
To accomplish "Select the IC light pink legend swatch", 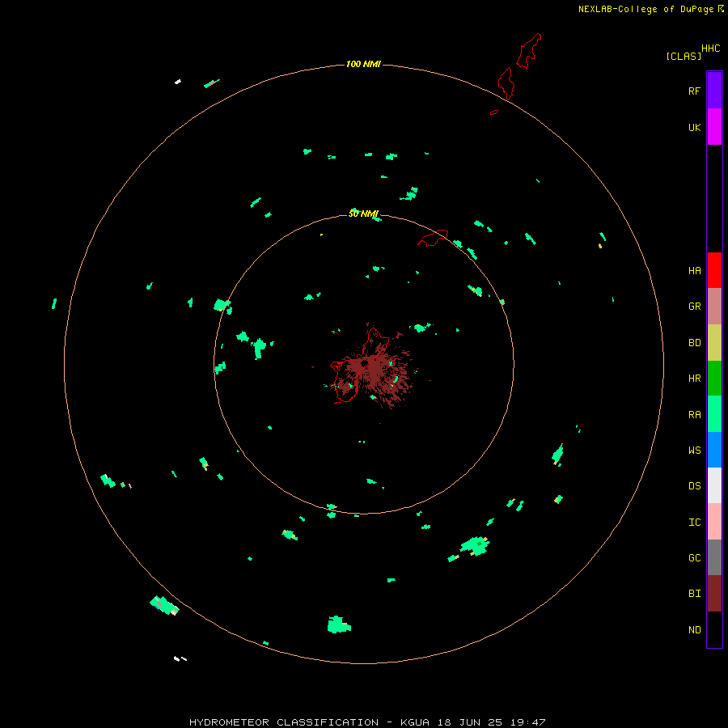I will point(714,522).
